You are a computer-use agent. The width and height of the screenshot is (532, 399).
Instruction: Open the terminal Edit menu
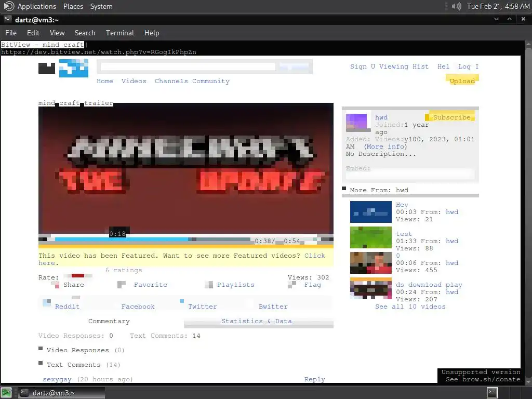pos(33,33)
